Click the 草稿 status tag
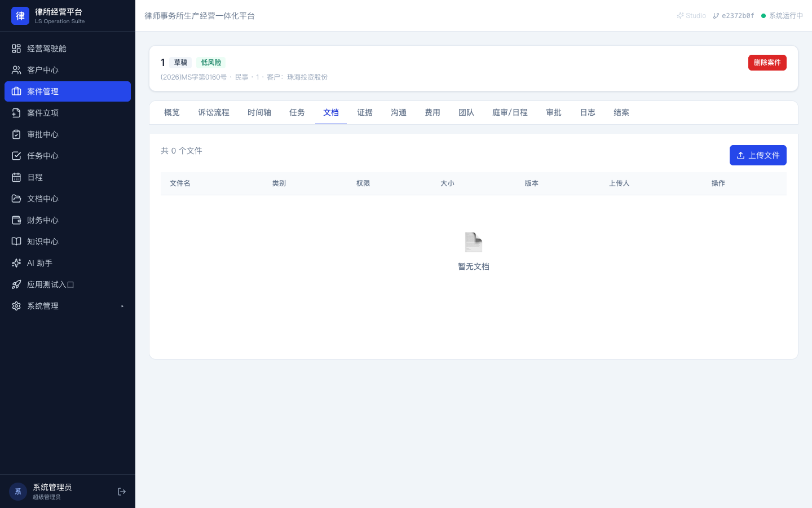Viewport: 812px width, 508px height. click(x=181, y=63)
